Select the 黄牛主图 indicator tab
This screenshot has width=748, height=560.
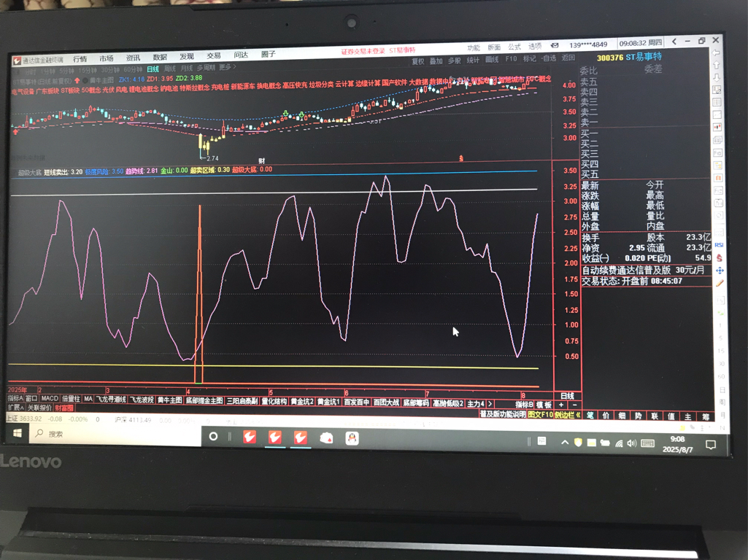pyautogui.click(x=170, y=400)
